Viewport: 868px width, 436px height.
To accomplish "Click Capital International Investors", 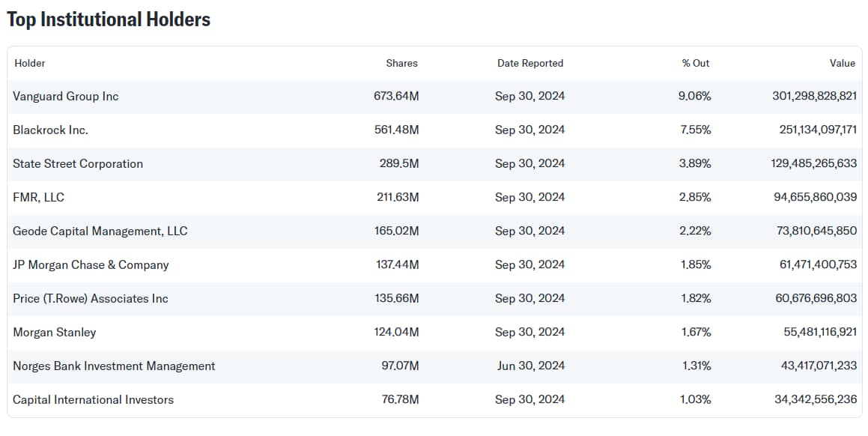I will (x=93, y=399).
